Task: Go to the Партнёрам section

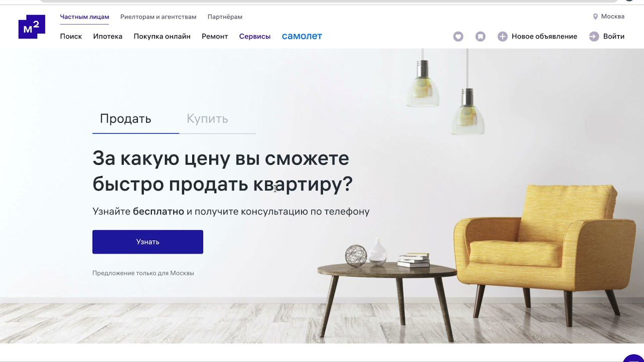Action: coord(225,17)
